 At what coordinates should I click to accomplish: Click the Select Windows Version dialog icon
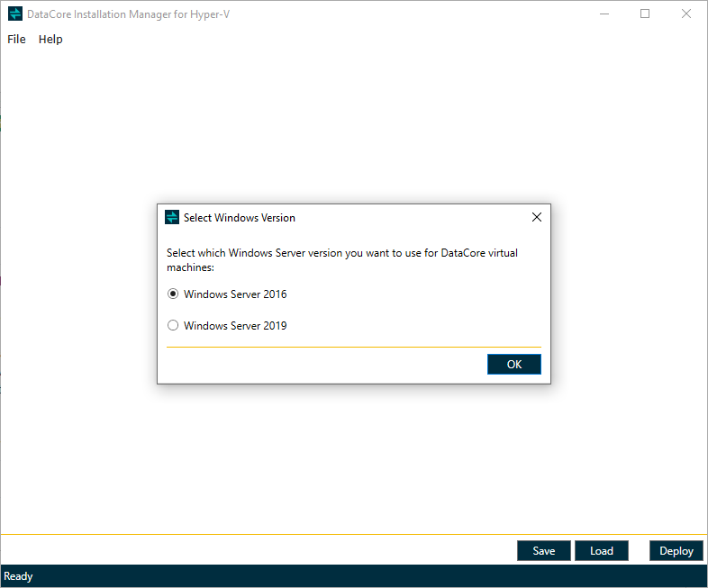point(172,217)
